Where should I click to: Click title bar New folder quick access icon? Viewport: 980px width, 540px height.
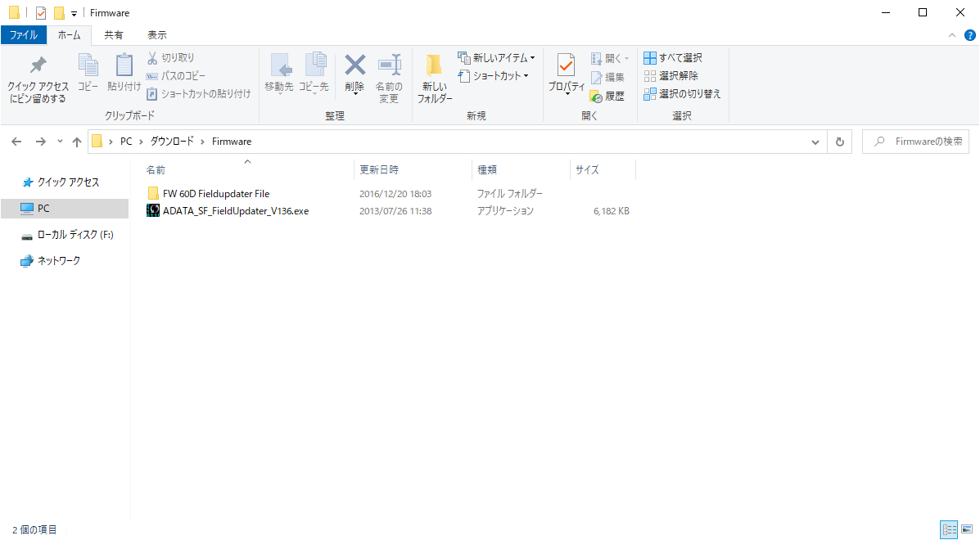[59, 13]
